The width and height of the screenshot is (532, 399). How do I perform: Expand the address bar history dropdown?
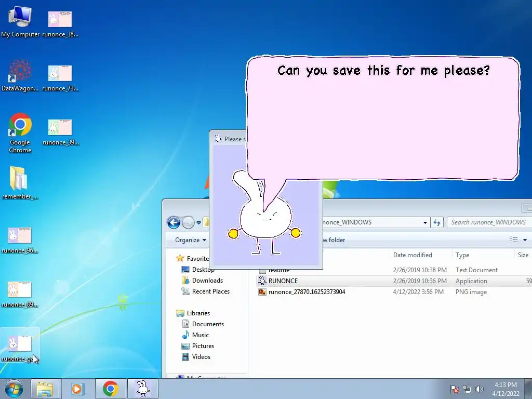425,222
